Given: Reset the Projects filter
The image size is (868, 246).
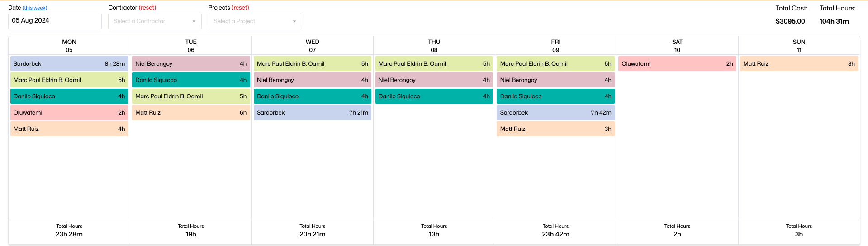Looking at the screenshot, I should click(240, 8).
